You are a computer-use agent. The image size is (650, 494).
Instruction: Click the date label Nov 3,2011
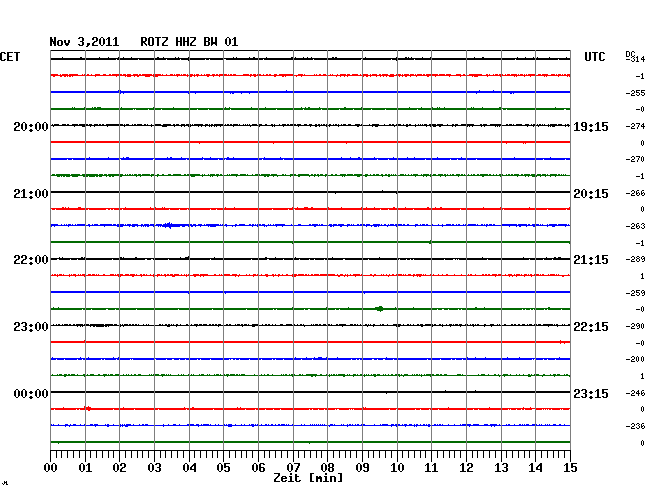point(84,42)
